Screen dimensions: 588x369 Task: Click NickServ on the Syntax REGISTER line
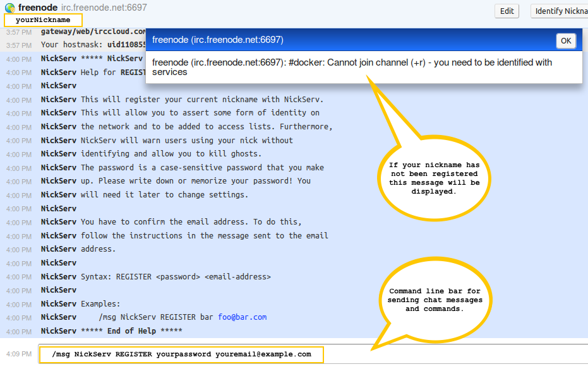coord(59,276)
